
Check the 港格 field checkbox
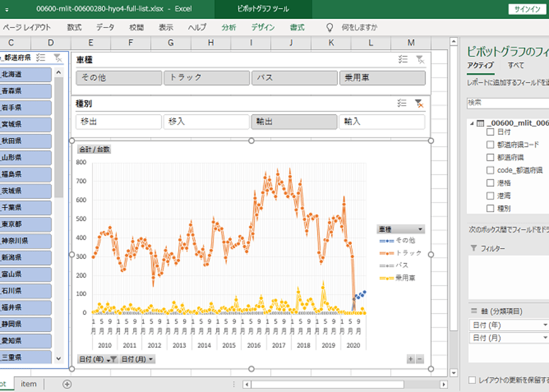tap(490, 183)
